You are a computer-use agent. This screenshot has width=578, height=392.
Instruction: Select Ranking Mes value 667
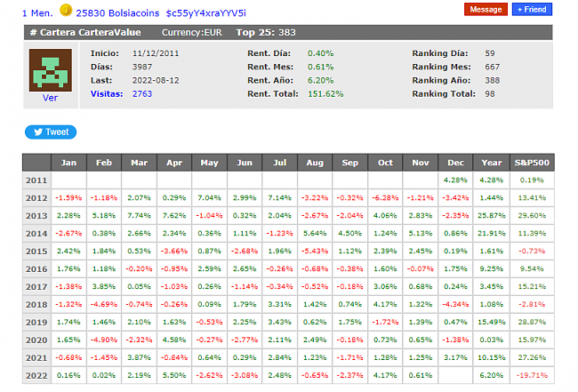[493, 67]
